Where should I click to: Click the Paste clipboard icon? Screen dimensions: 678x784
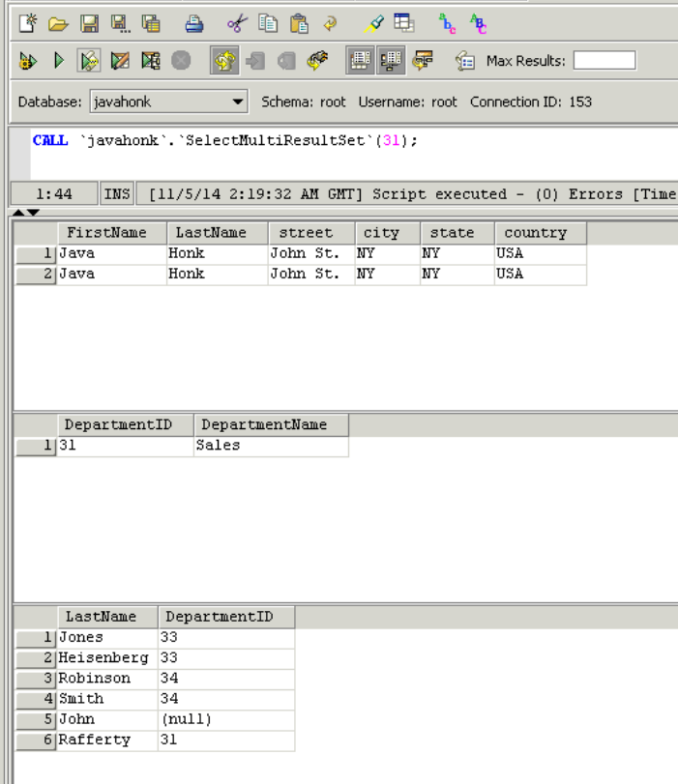tap(299, 23)
